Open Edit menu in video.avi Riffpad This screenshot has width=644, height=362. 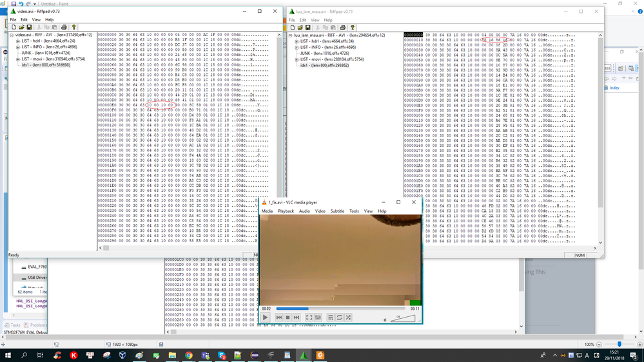[x=24, y=20]
